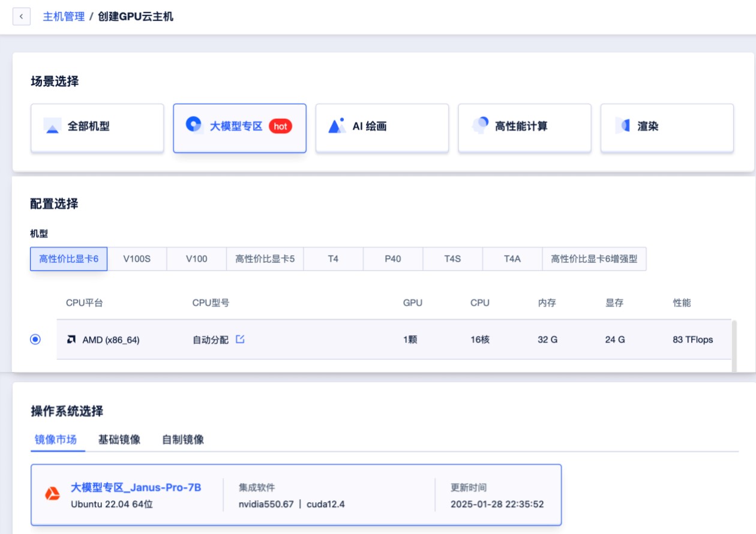Select the 全部机型 scenario card
756x534 pixels.
(x=97, y=127)
